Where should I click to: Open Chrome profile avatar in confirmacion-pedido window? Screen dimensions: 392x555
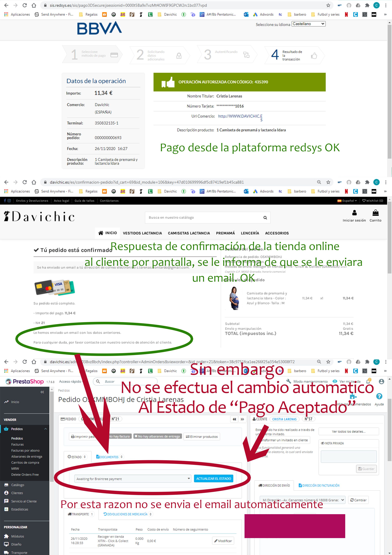(x=376, y=182)
